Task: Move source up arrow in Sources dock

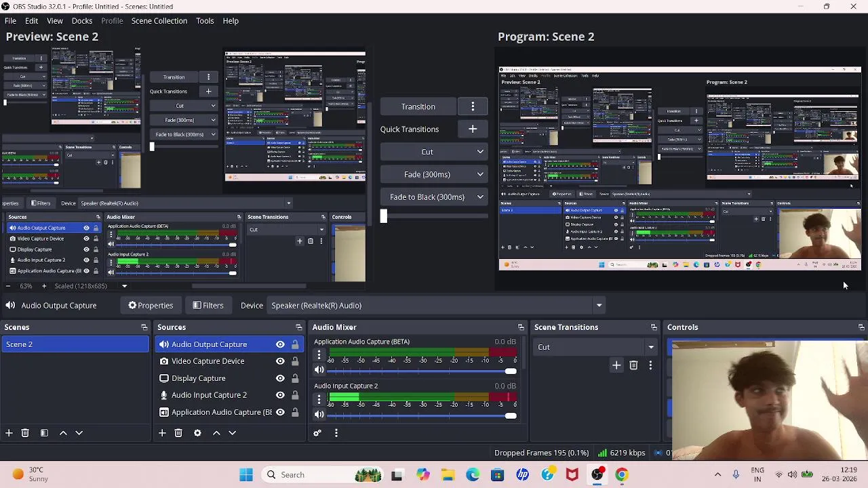Action: [x=216, y=433]
